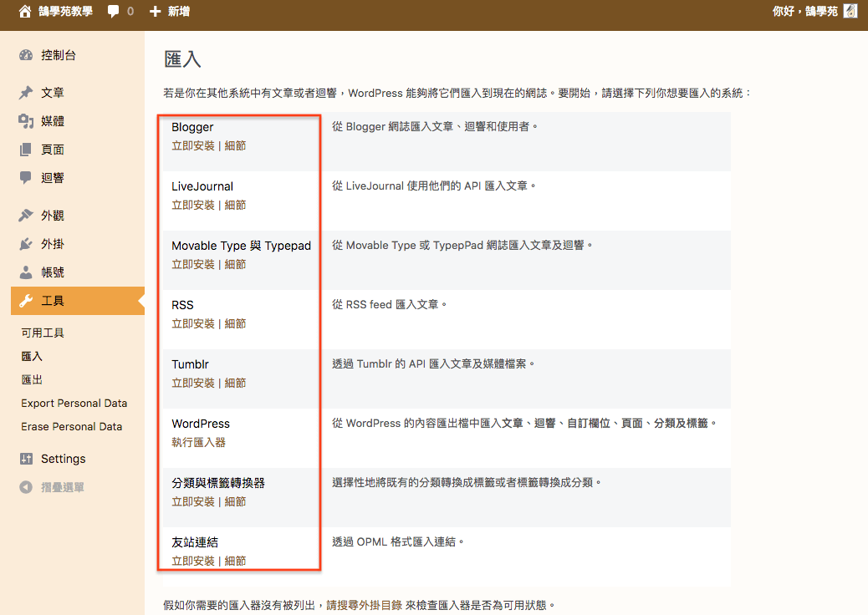Viewport: 868px width, 615px height.
Task: Install the RSS importer with 立即安裝
Action: [193, 323]
